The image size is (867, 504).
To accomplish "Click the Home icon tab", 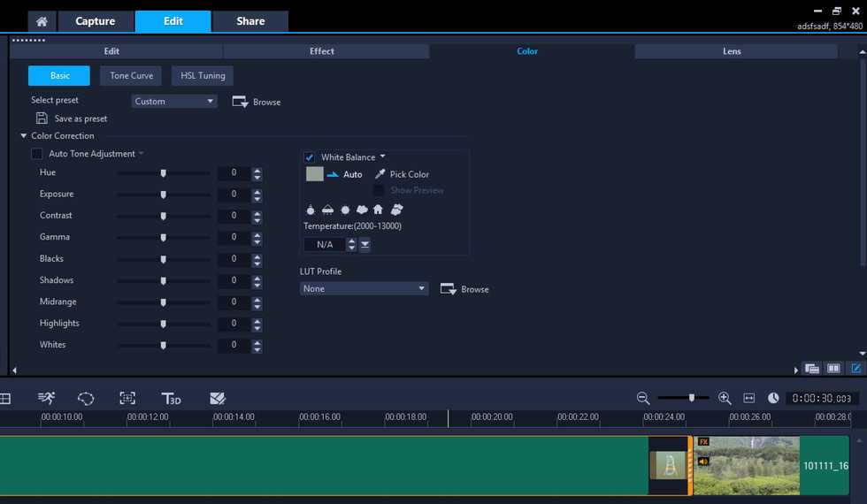I will (42, 21).
